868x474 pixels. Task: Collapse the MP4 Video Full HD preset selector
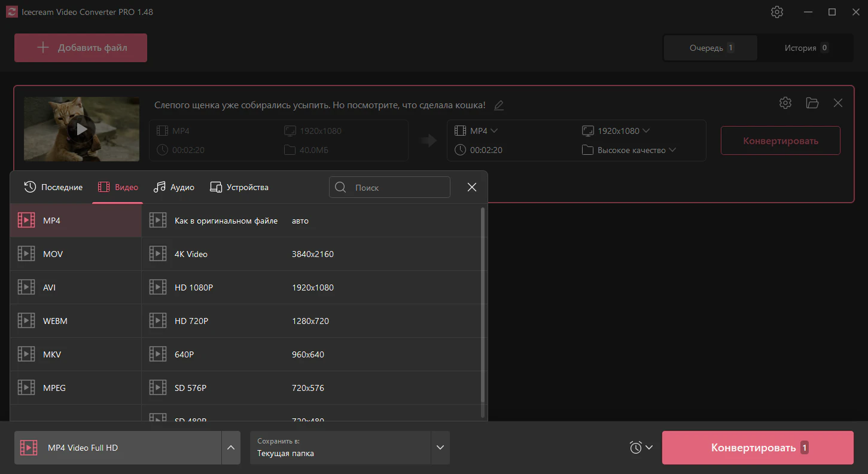(x=231, y=448)
